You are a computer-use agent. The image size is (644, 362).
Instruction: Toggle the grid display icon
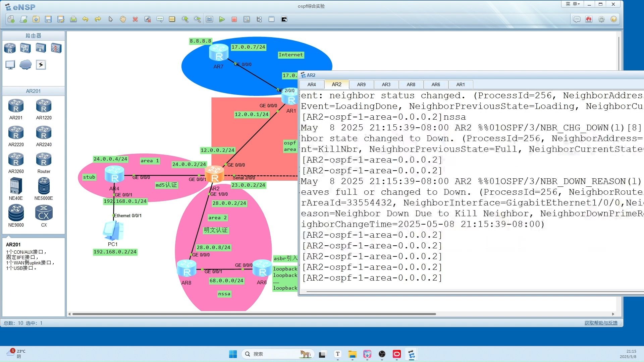(x=272, y=19)
